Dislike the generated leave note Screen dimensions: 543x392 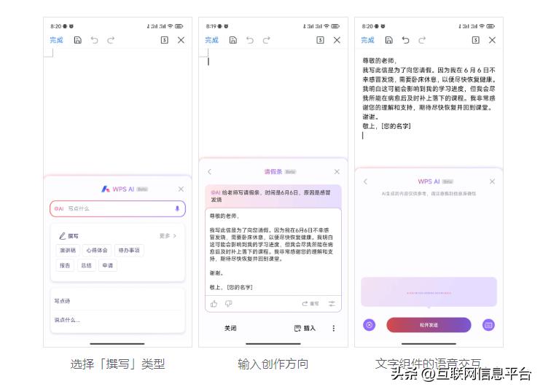click(x=229, y=304)
